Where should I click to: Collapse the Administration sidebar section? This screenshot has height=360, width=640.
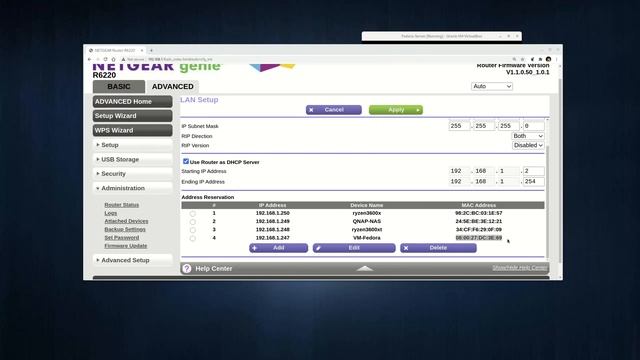click(x=133, y=188)
